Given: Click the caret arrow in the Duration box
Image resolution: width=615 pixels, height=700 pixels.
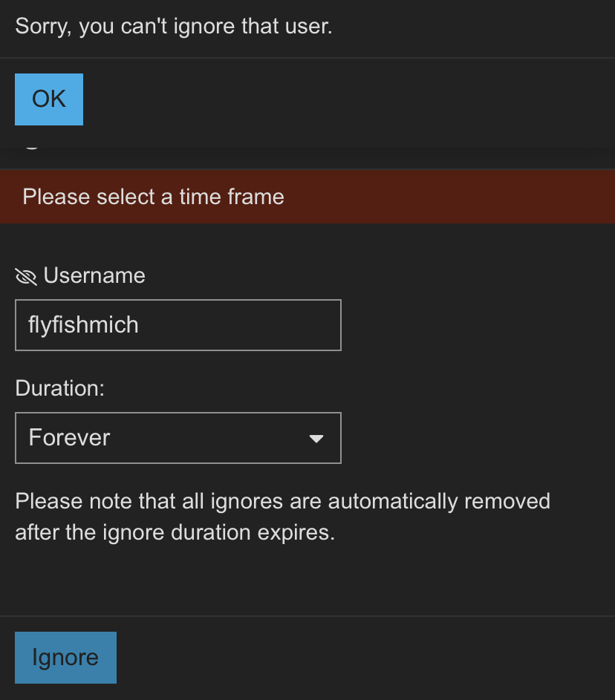Looking at the screenshot, I should coord(316,439).
